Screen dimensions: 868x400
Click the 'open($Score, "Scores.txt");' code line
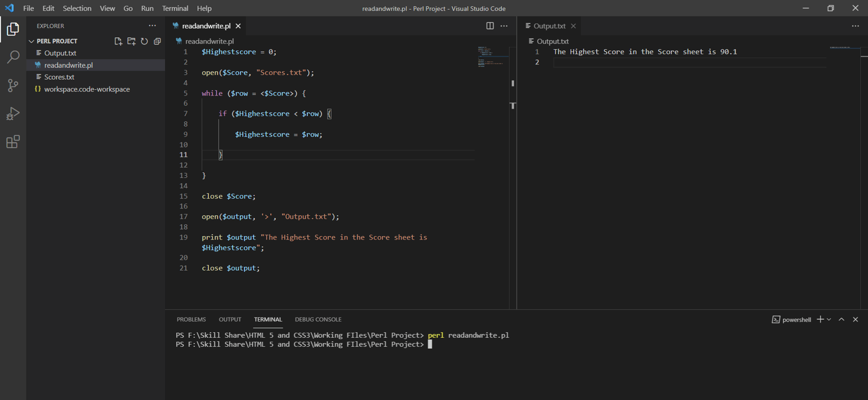(258, 72)
